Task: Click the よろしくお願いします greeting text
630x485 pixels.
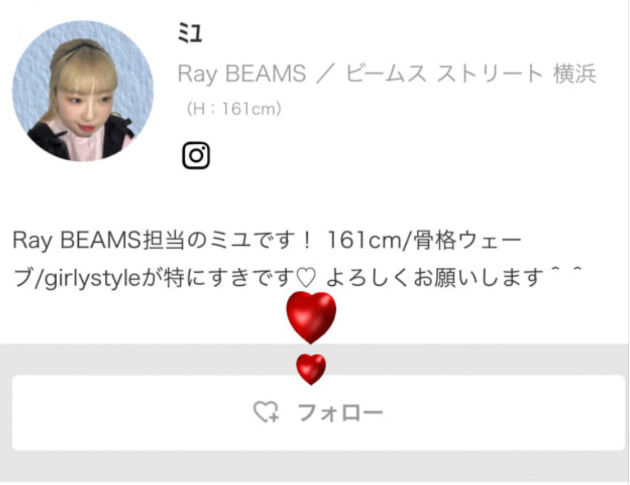Action: click(x=435, y=278)
